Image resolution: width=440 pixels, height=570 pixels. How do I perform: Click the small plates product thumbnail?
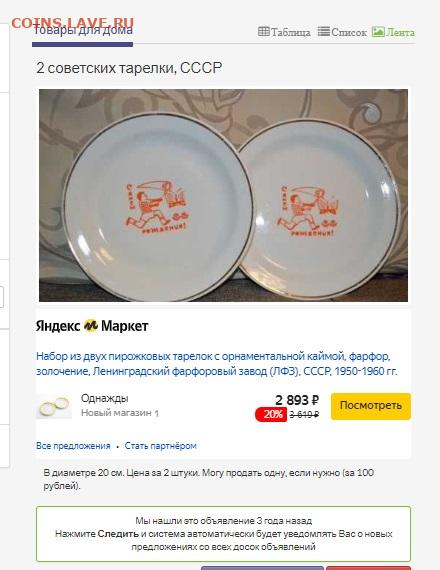click(x=54, y=406)
